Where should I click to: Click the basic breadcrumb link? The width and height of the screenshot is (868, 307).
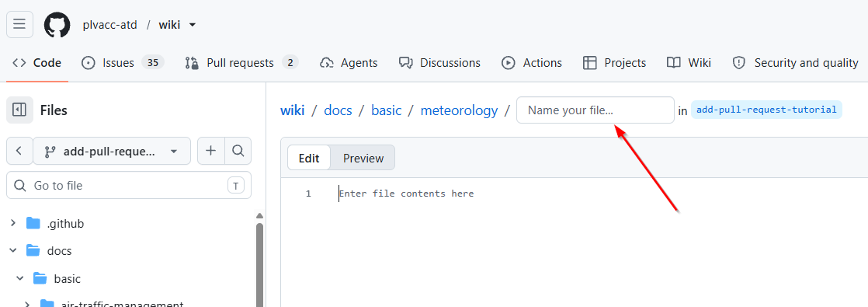coord(387,110)
